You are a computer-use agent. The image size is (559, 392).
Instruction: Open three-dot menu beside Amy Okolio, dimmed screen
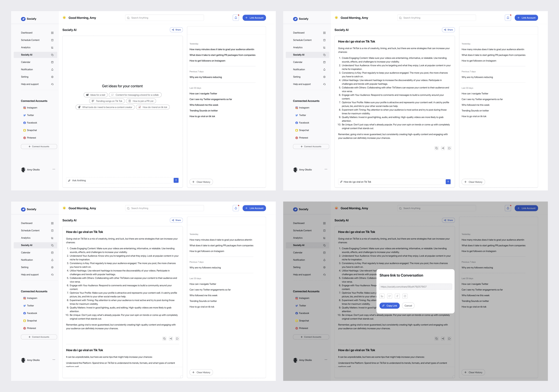pos(326,360)
